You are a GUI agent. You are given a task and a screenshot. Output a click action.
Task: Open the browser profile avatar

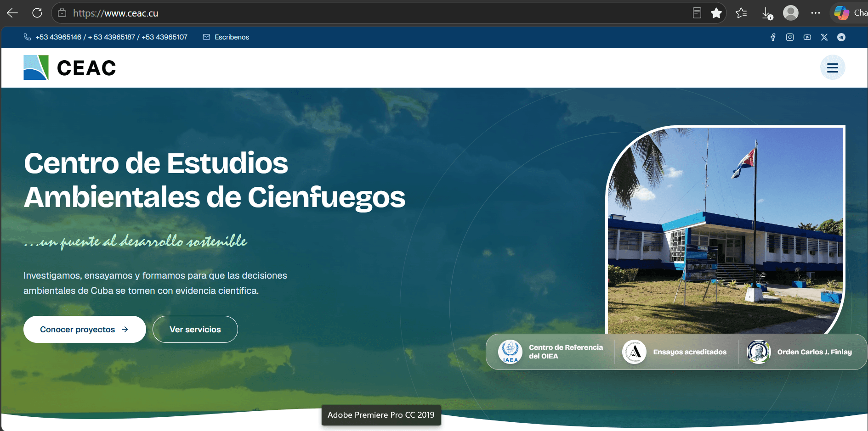791,13
